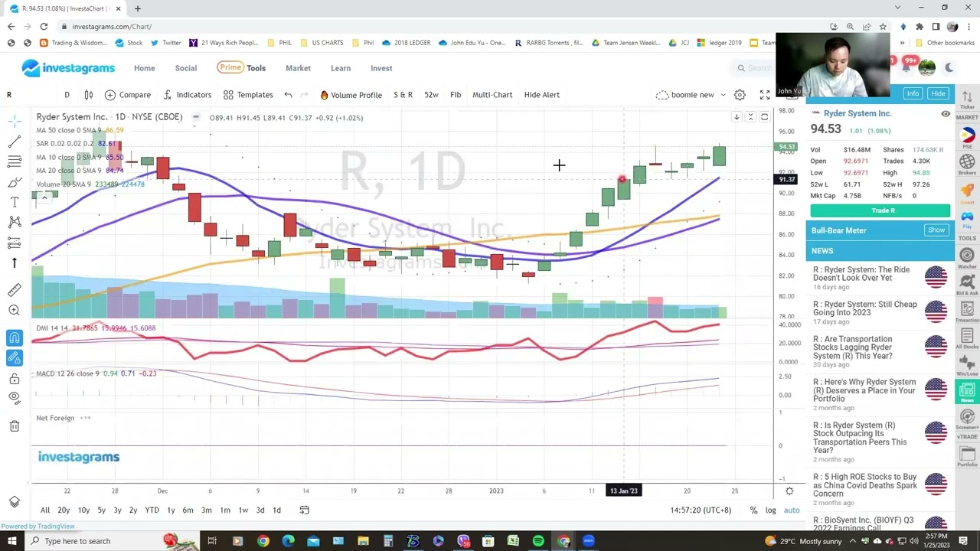The image size is (980, 551).
Task: Toggle dark mode moon icon
Action: tap(949, 67)
